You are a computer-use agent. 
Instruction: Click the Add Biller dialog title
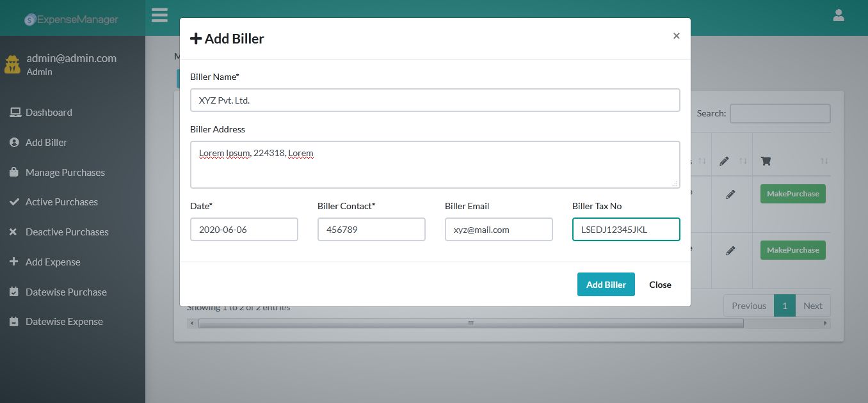(227, 38)
